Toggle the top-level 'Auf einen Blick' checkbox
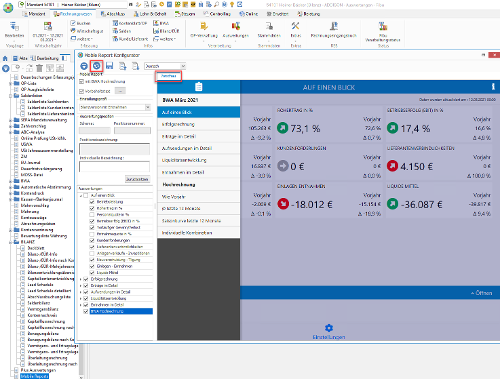 (86, 195)
